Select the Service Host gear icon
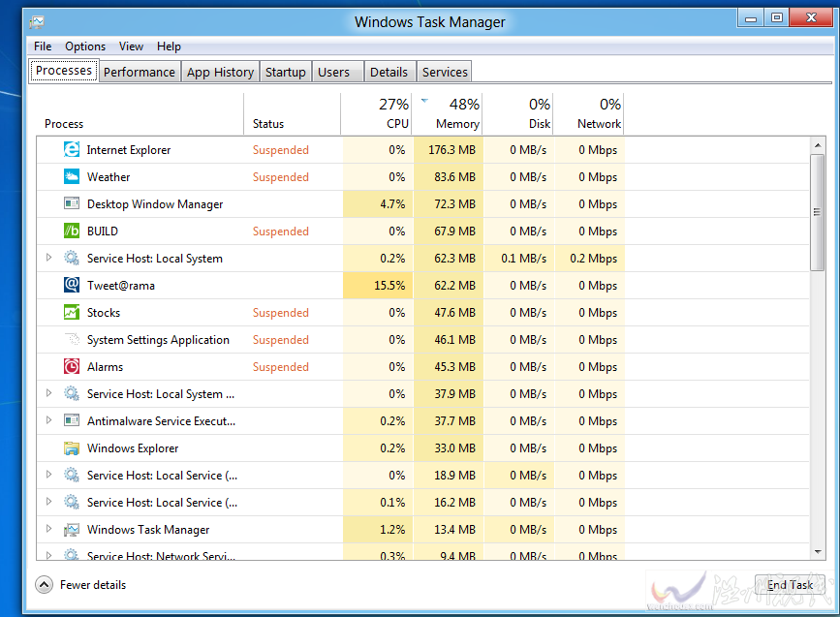Viewport: 840px width, 617px height. 72,258
